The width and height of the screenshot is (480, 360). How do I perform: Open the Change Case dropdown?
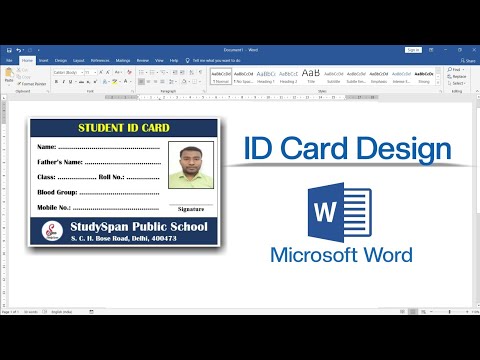[118, 72]
